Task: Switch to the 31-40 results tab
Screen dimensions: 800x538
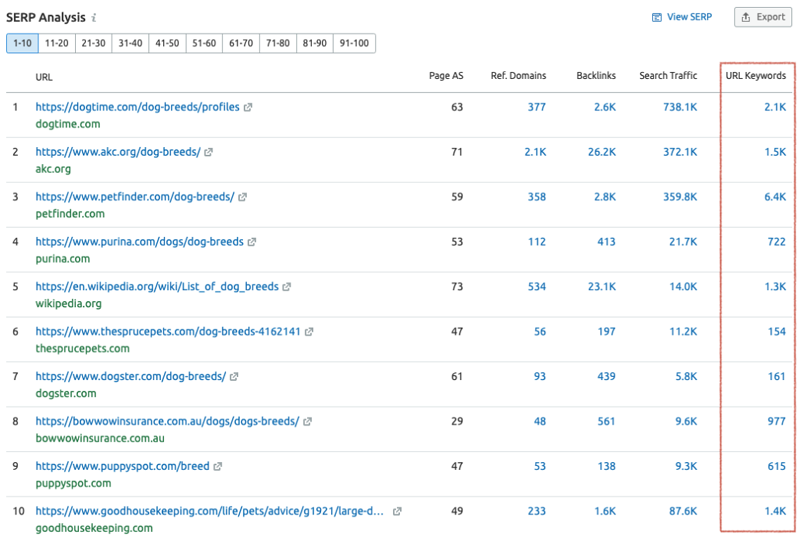Action: (130, 43)
